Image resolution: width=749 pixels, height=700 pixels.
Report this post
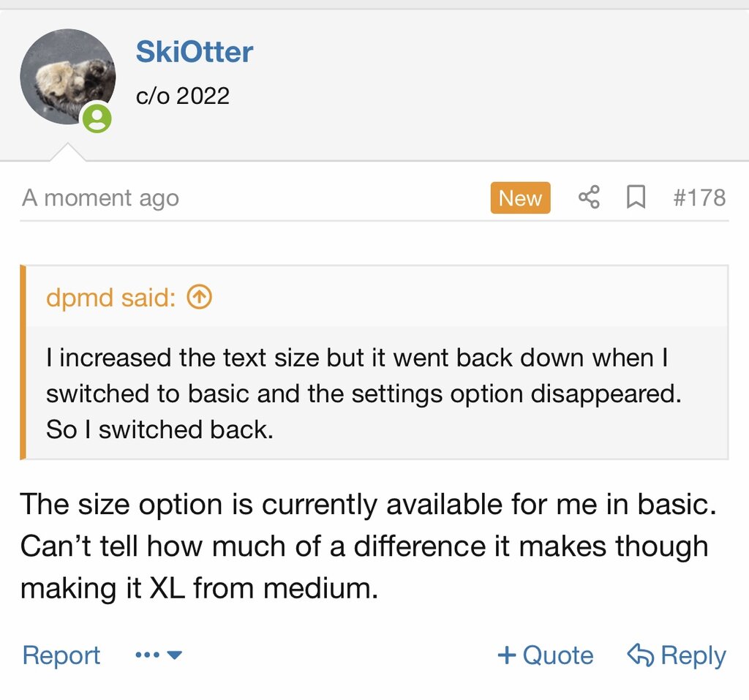61,655
